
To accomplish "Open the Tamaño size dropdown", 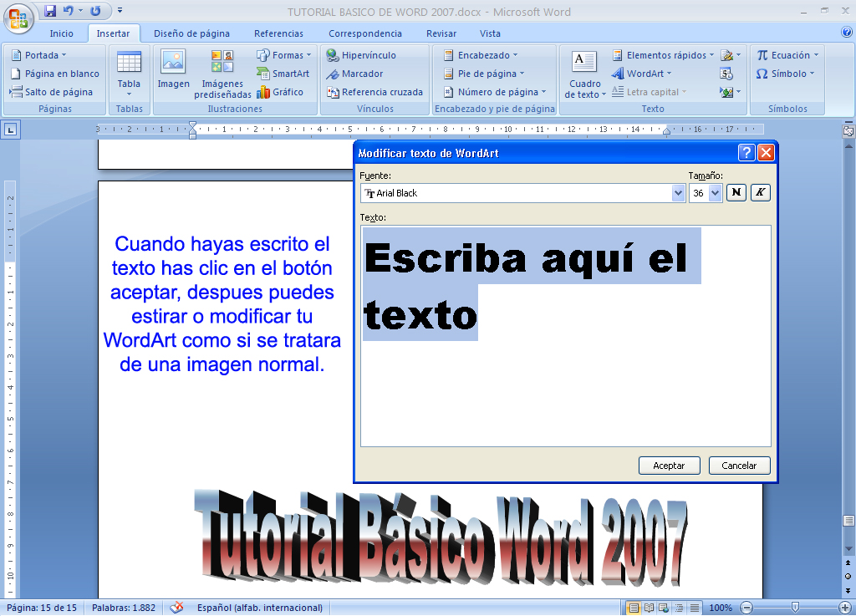I will tap(715, 192).
